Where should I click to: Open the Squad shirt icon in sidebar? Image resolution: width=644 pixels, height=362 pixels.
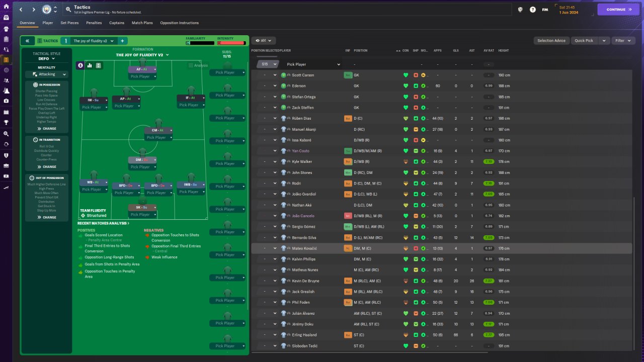6,28
